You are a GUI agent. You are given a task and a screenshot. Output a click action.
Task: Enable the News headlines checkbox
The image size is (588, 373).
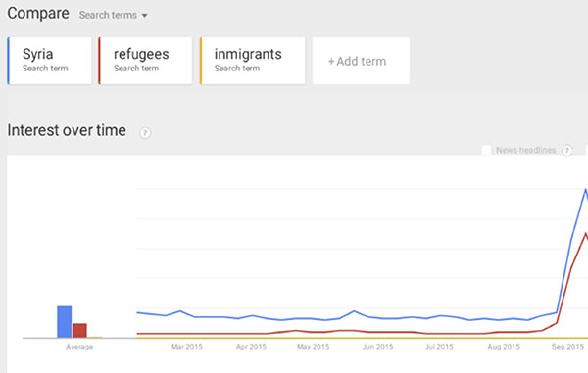pyautogui.click(x=486, y=150)
